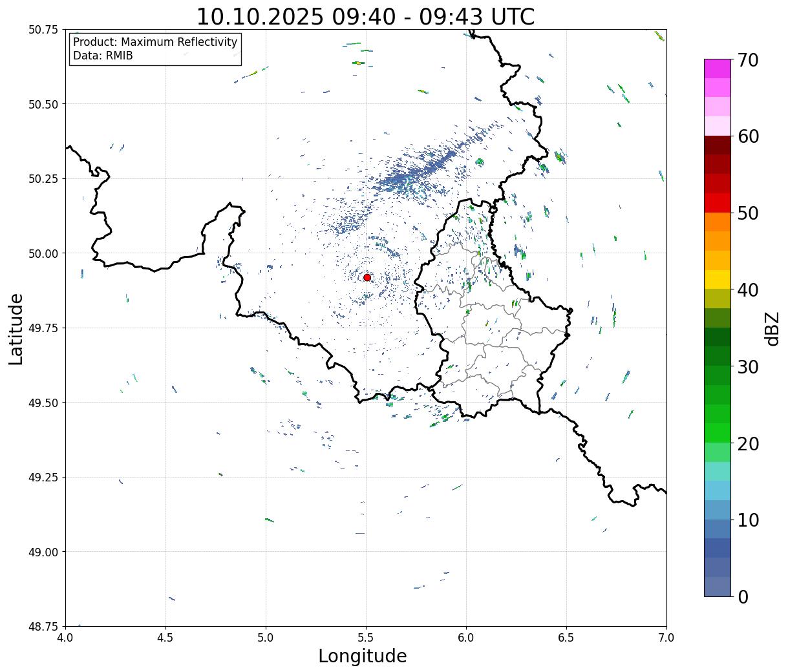Click latitude tick label 49.25

coord(43,478)
